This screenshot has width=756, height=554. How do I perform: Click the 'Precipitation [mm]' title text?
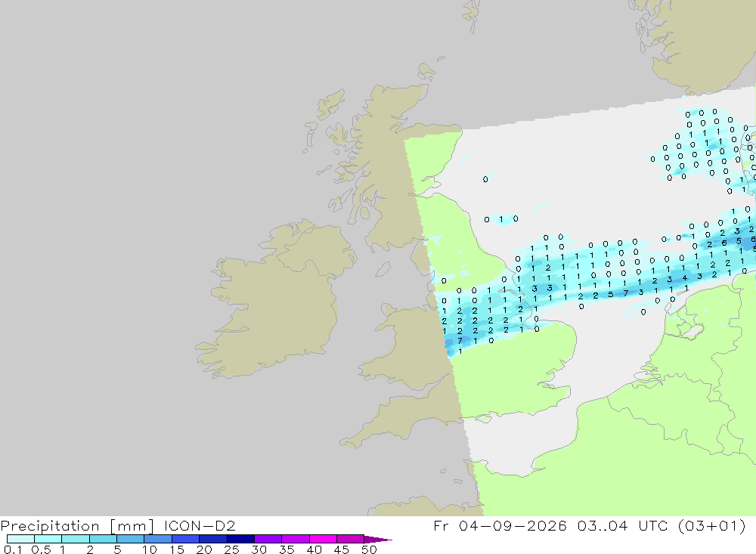(x=77, y=526)
